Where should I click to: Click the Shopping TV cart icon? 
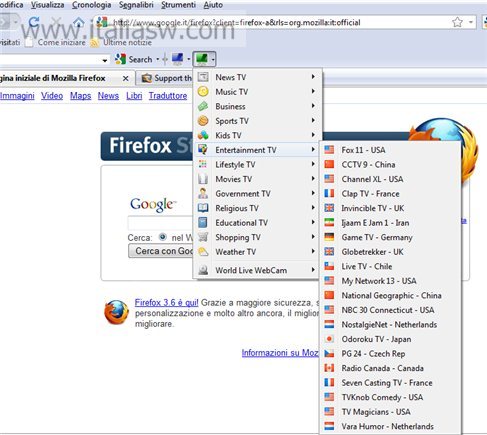203,237
